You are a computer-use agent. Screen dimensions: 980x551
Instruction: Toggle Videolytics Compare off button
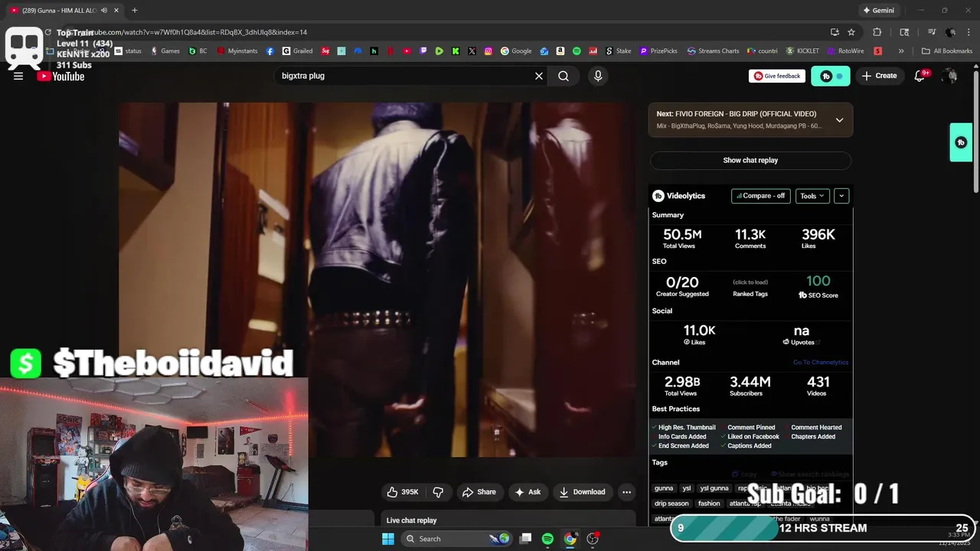pyautogui.click(x=760, y=196)
